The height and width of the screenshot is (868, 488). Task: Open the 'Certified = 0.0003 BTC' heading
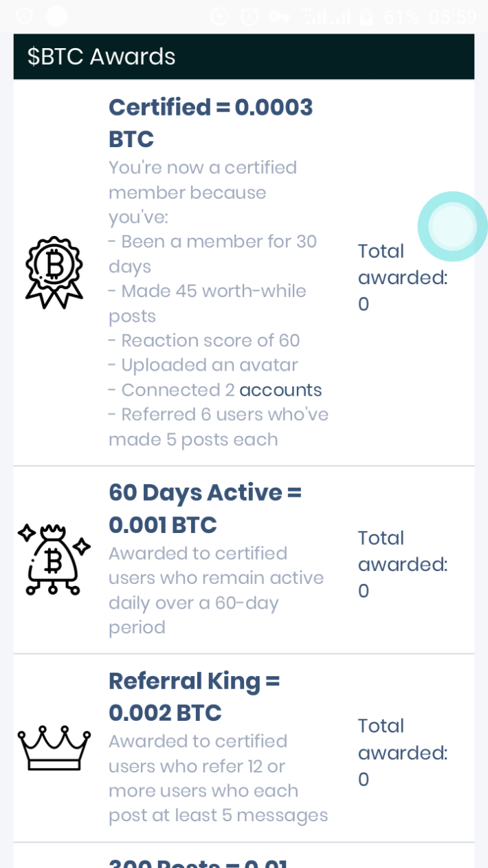point(210,123)
